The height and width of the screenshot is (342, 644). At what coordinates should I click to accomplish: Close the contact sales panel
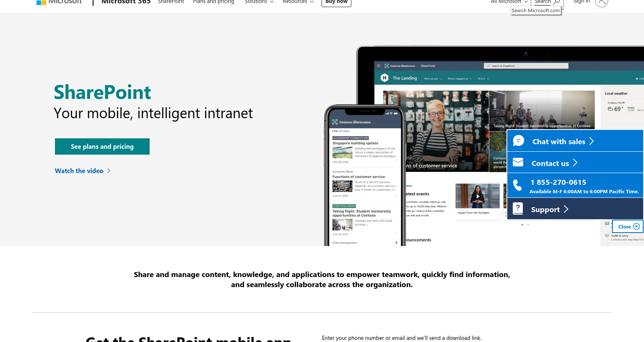pos(628,226)
